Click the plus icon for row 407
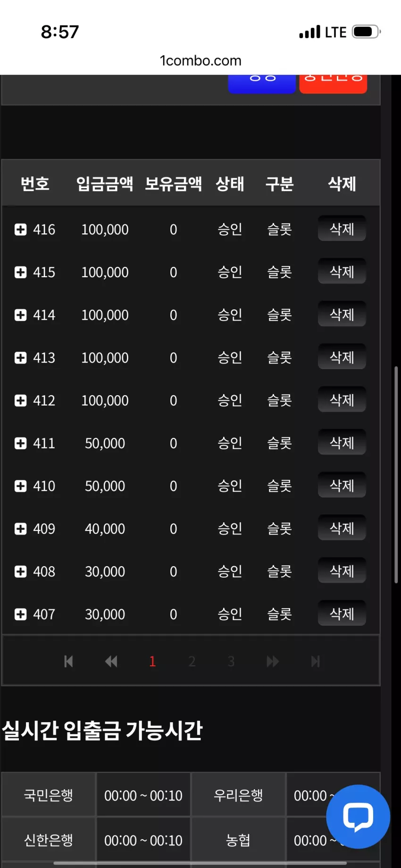This screenshot has width=401, height=868. [20, 614]
